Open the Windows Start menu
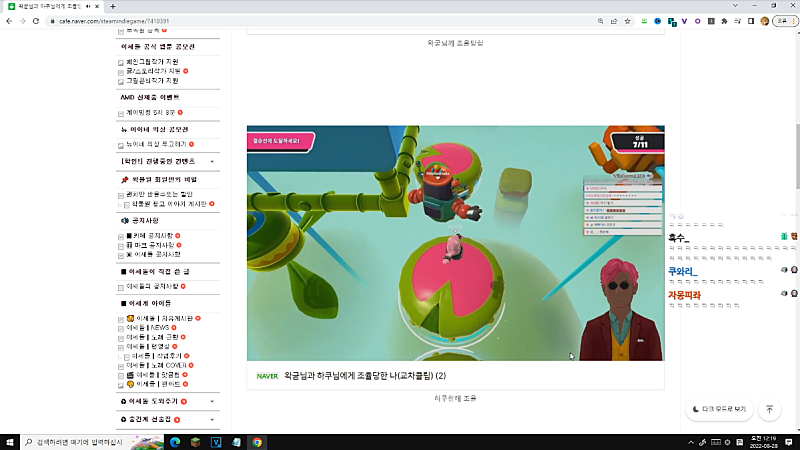800x450 pixels. [x=10, y=442]
